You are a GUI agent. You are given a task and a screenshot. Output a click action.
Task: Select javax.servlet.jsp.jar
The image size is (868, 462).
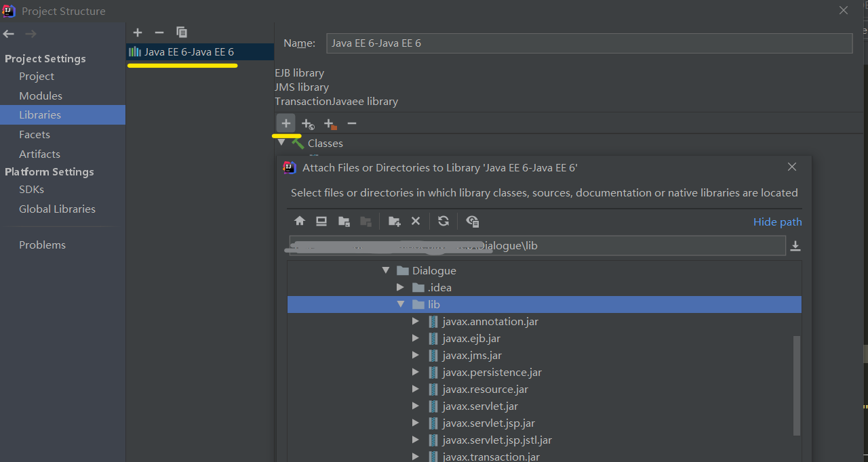click(488, 423)
